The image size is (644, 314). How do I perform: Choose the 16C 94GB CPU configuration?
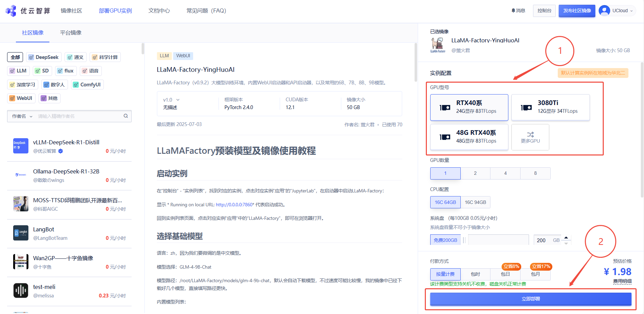475,202
